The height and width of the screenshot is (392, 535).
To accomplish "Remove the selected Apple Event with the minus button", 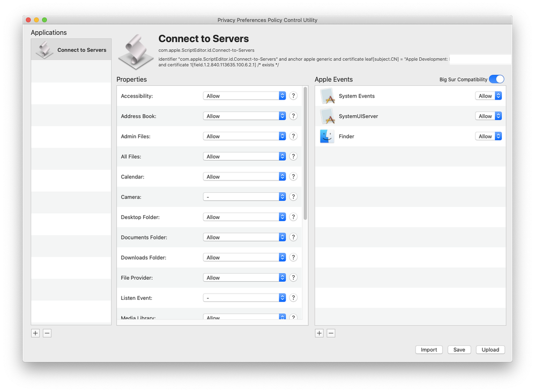I will click(x=331, y=333).
